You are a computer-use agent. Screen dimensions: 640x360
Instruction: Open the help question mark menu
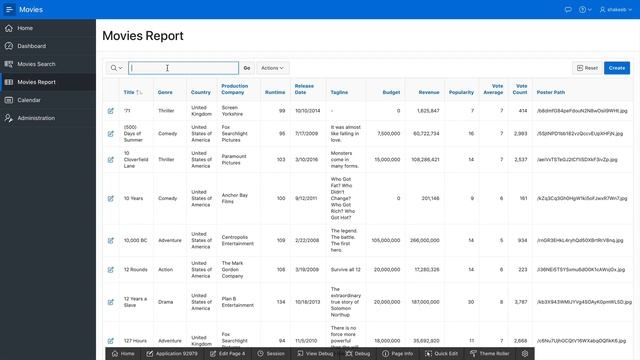[585, 9]
